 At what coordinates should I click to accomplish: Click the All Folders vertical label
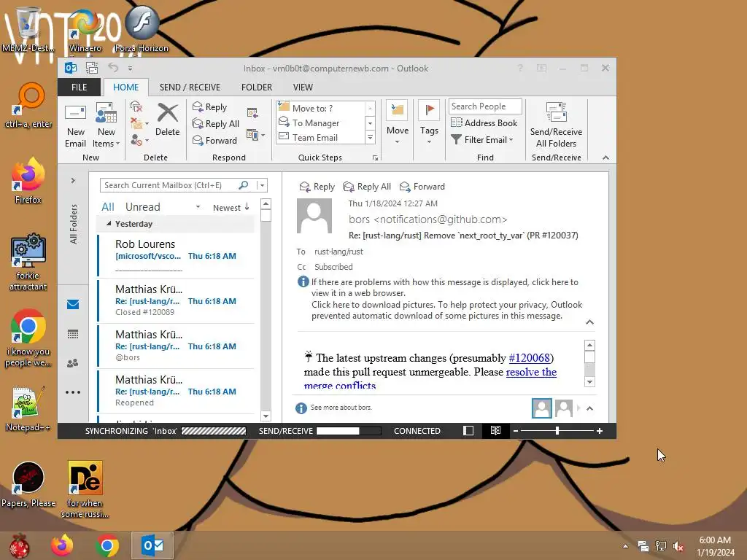(x=74, y=225)
